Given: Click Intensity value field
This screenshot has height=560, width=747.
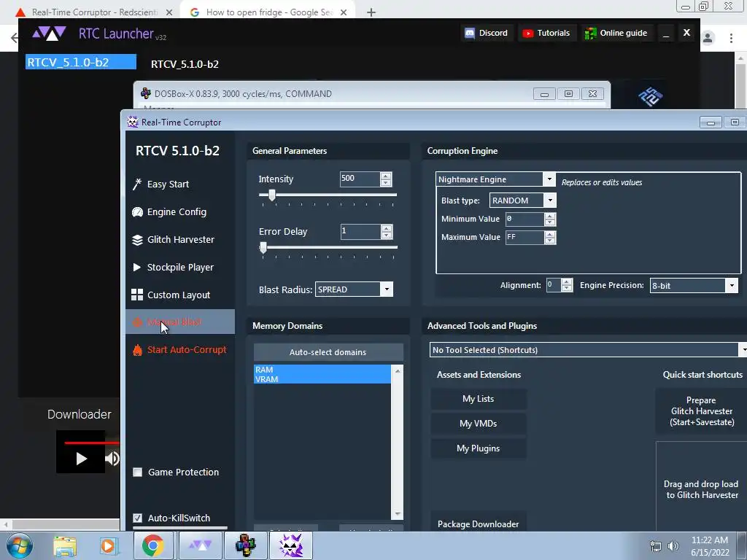Looking at the screenshot, I should click(x=360, y=179).
